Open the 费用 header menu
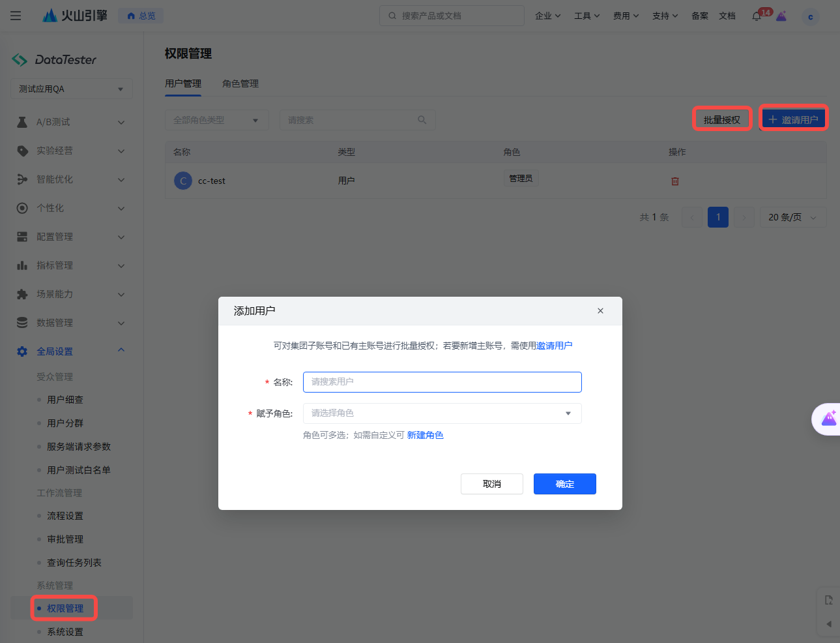This screenshot has width=840, height=643. (x=626, y=16)
